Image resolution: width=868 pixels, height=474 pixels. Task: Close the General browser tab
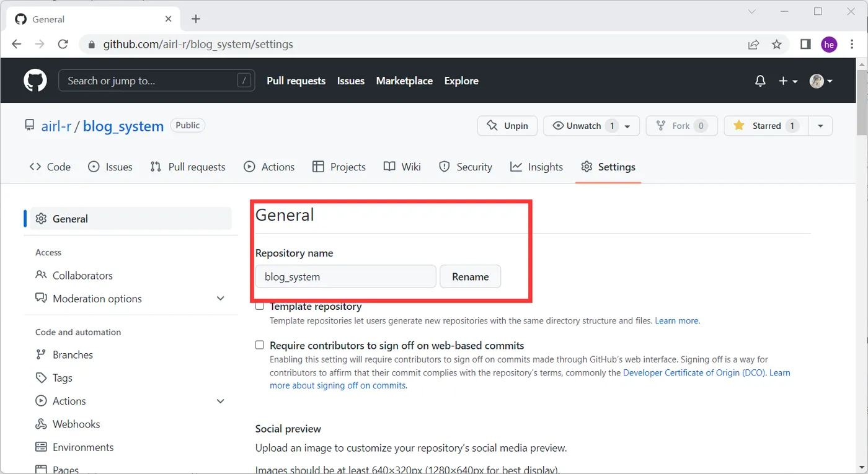point(168,19)
